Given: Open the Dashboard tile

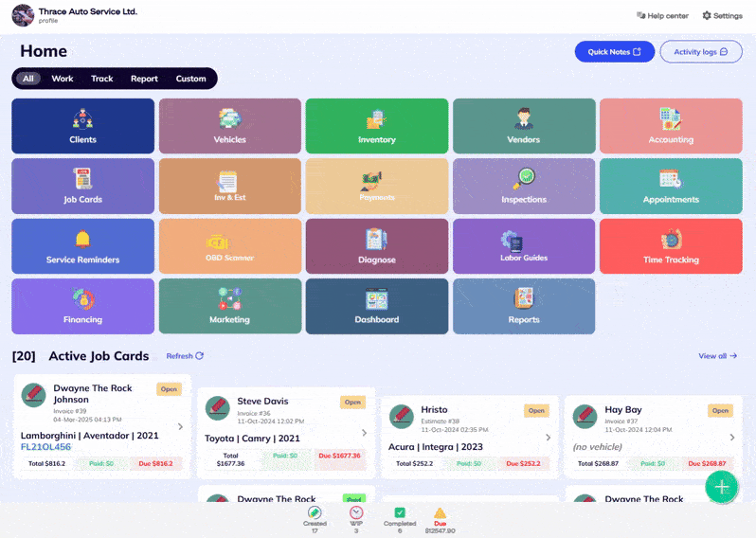Looking at the screenshot, I should tap(377, 306).
